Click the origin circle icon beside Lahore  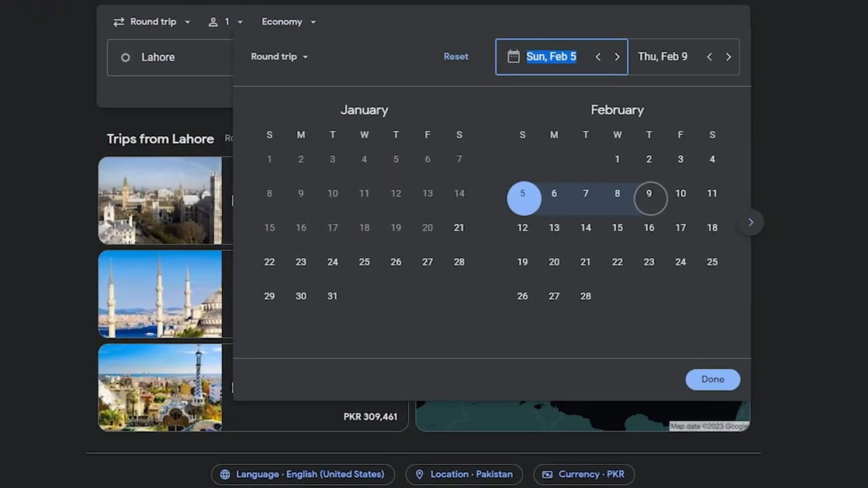tap(125, 57)
